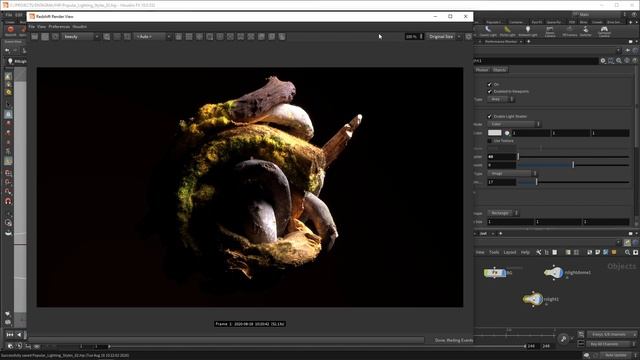
Task: Open Help menu in network editor
Action: pyautogui.click(x=525, y=253)
